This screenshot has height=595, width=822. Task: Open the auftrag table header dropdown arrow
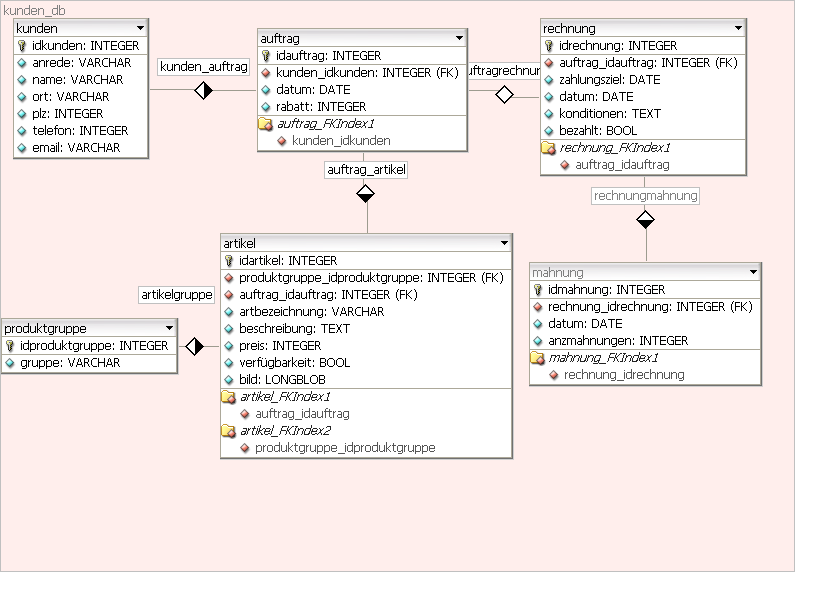pyautogui.click(x=459, y=38)
